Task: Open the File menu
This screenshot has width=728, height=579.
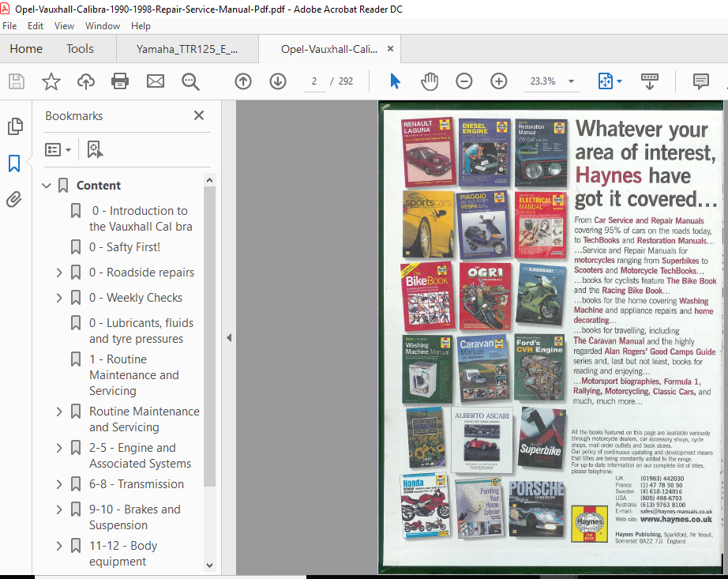Action: pos(9,26)
